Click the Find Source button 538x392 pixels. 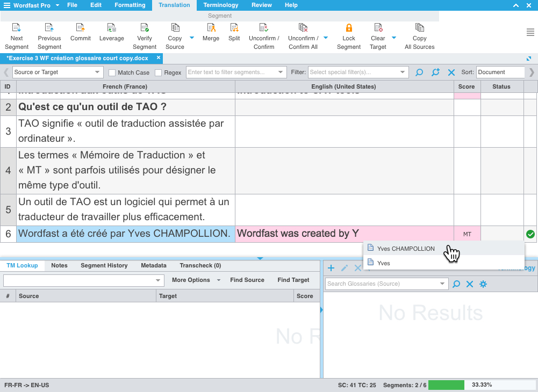point(247,280)
